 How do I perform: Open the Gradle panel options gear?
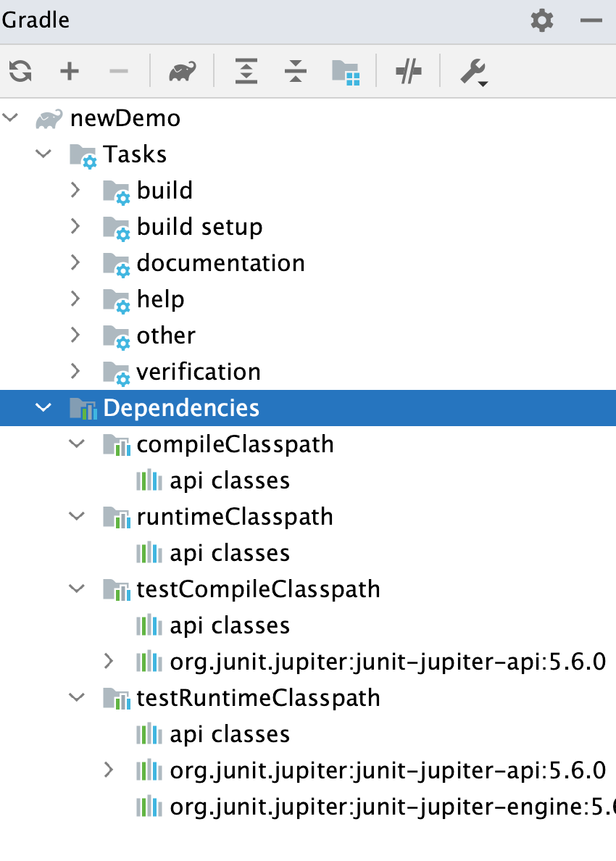[x=541, y=21]
